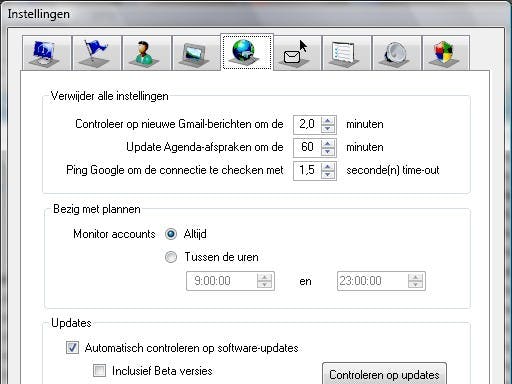The height and width of the screenshot is (384, 512).
Task: Decrease the 9:00:00 start time
Action: coord(264,285)
